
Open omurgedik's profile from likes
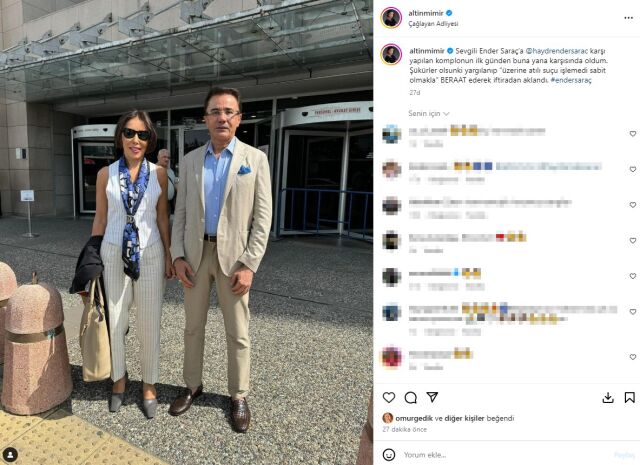[414, 418]
